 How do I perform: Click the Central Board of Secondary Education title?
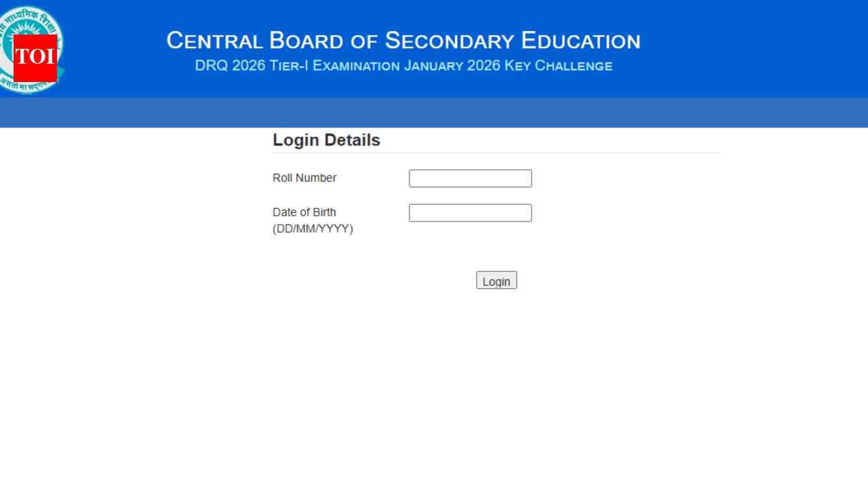(x=403, y=41)
